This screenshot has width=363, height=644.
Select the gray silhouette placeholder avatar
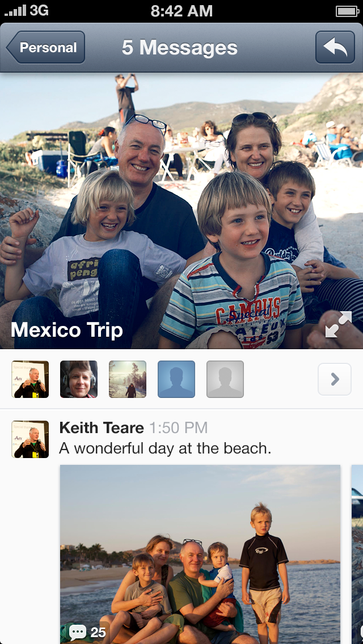pyautogui.click(x=225, y=379)
